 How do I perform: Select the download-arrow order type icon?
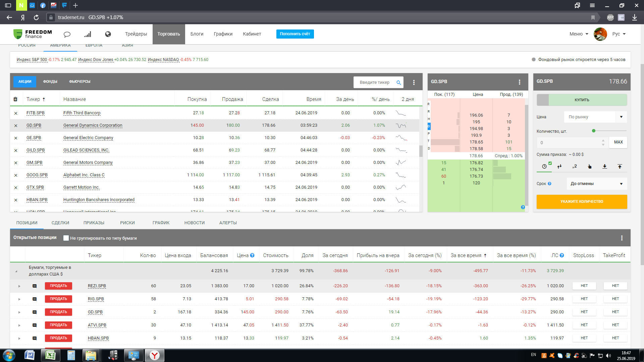605,166
